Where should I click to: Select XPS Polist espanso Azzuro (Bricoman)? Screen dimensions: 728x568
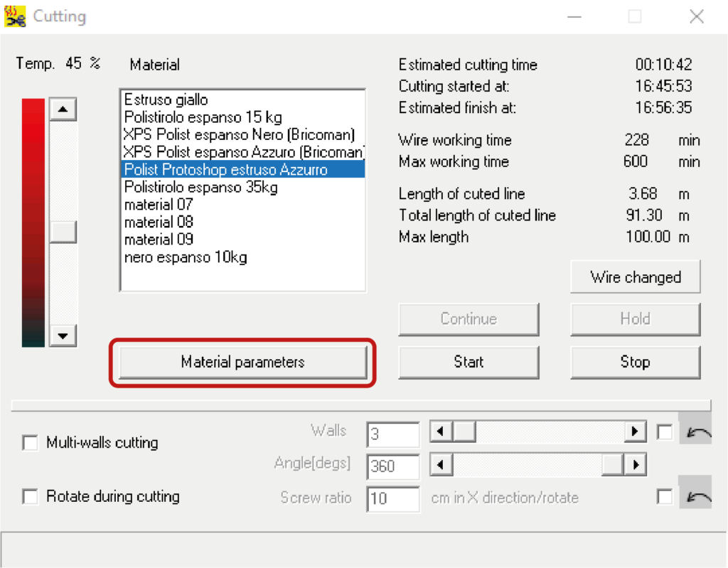click(243, 152)
